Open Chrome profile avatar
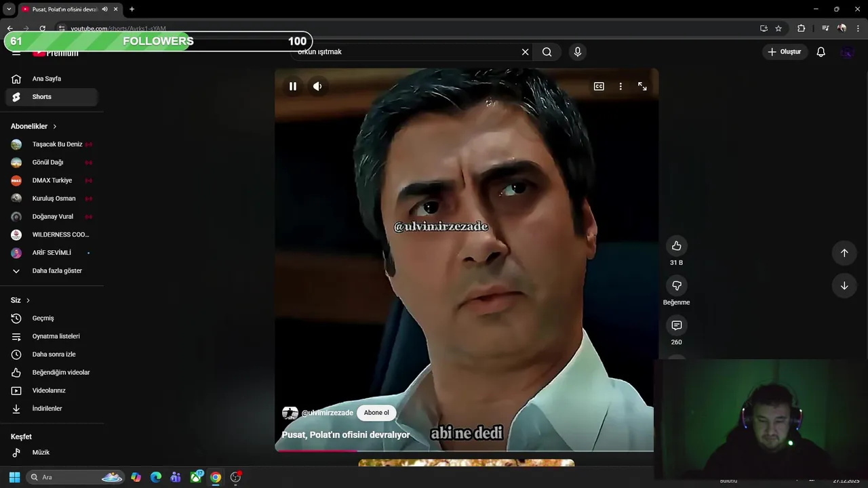The width and height of the screenshot is (868, 488). [x=842, y=28]
